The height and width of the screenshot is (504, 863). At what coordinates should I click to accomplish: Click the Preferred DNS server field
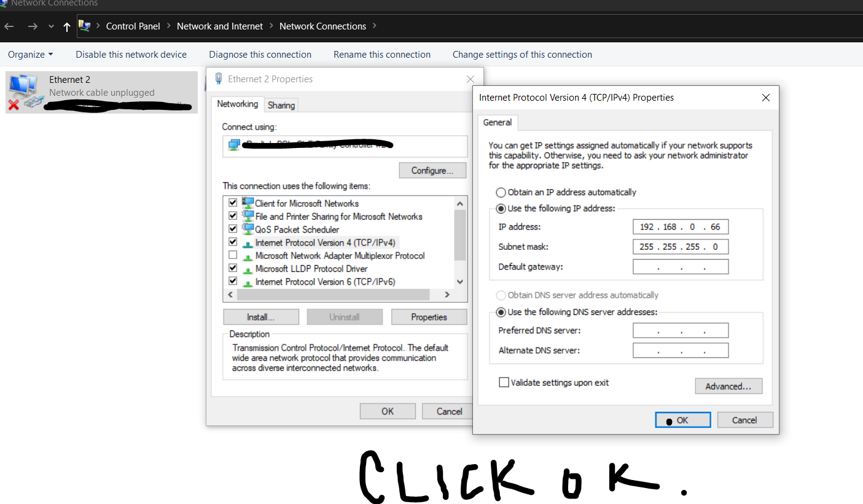(x=681, y=330)
